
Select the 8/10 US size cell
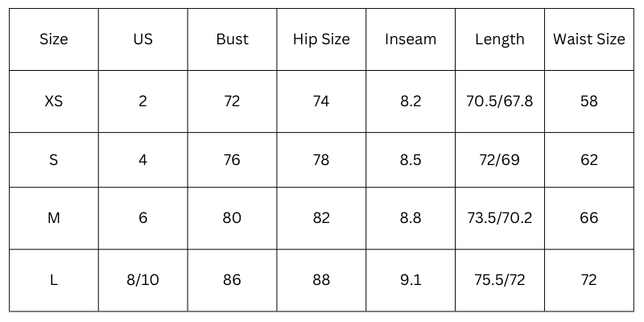(x=142, y=280)
